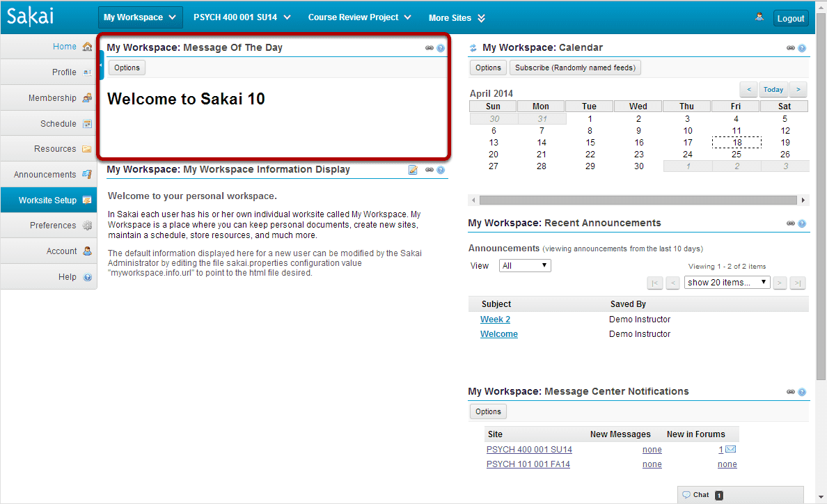827x504 pixels.
Task: Click the Announcements megaphone icon
Action: tap(87, 175)
